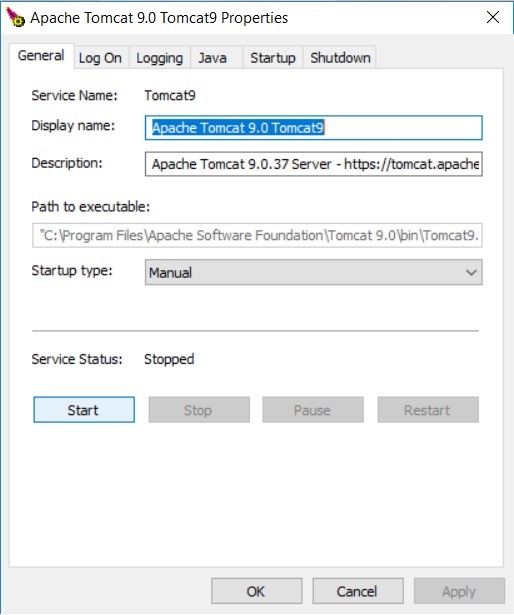
Task: Start the Tomcat9 service
Action: click(84, 410)
